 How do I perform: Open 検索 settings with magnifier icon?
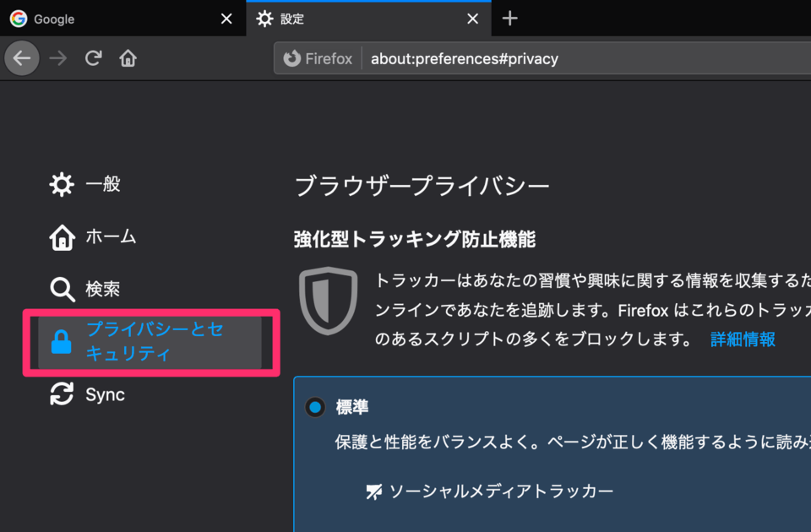(x=62, y=289)
